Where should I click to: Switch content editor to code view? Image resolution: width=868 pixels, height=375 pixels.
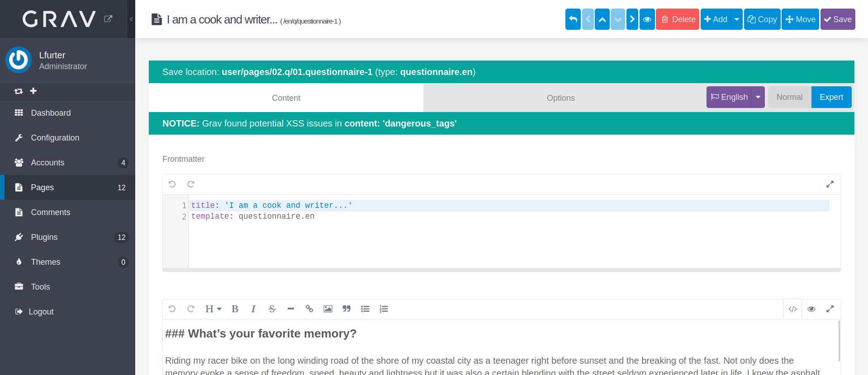click(x=792, y=309)
